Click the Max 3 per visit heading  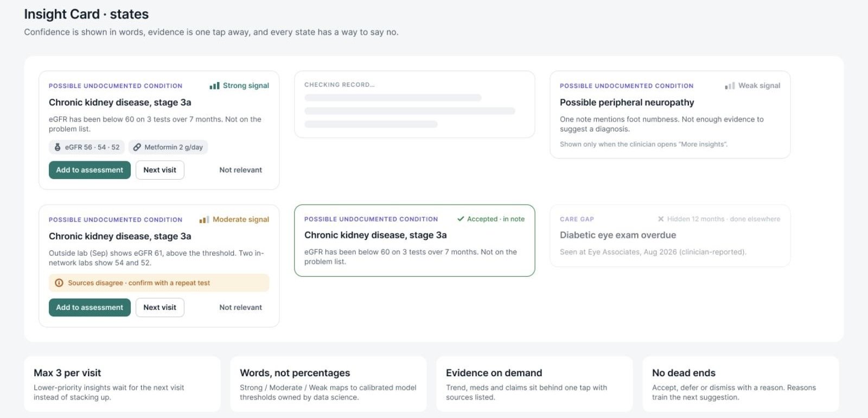click(67, 373)
